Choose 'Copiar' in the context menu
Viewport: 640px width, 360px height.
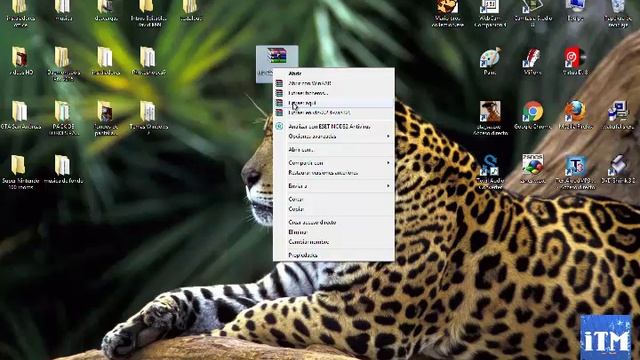pyautogui.click(x=333, y=209)
